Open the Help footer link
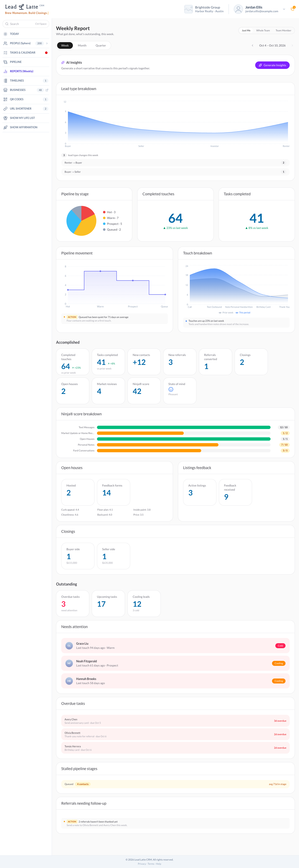The width and height of the screenshot is (299, 868). pos(158,864)
